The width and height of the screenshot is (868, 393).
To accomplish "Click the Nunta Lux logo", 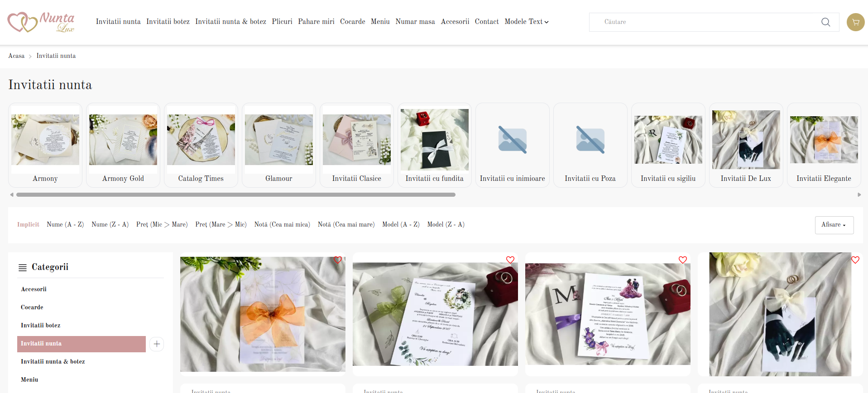I will 41,22.
